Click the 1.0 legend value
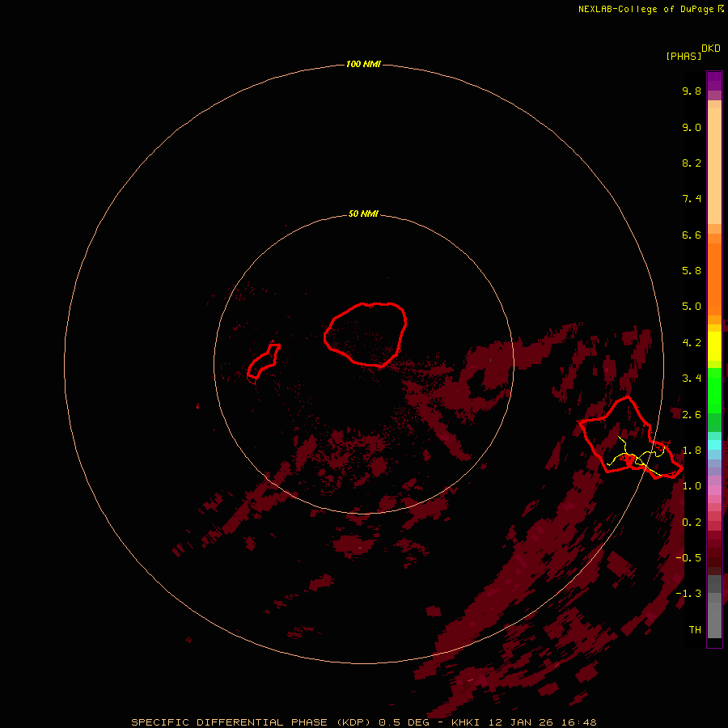 pyautogui.click(x=692, y=486)
